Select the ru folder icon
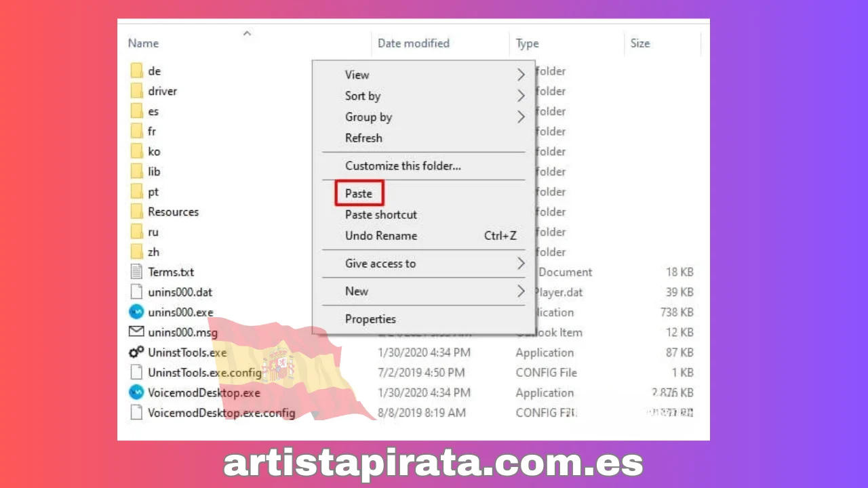The width and height of the screenshot is (868, 488). 137,232
